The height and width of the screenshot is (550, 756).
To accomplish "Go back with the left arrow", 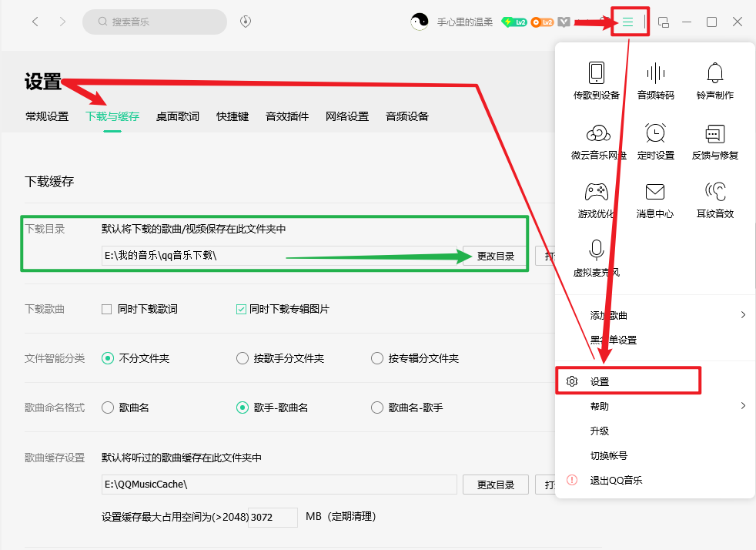I will tap(35, 22).
